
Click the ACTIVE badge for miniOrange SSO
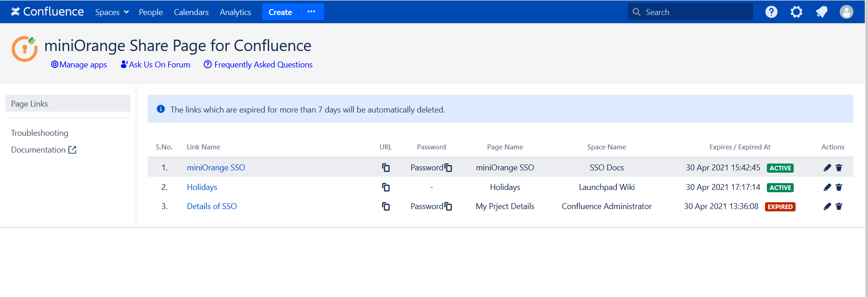780,168
